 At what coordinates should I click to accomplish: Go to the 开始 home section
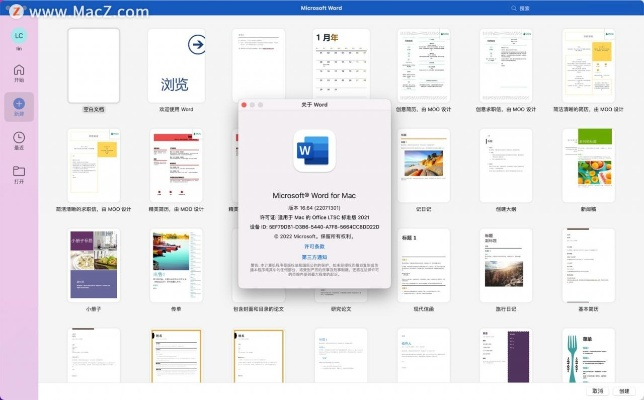(19, 73)
